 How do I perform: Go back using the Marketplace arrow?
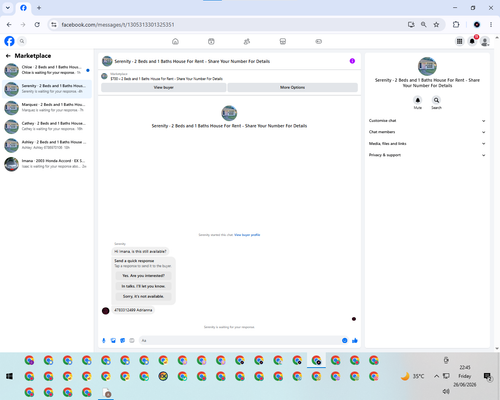pyautogui.click(x=8, y=56)
